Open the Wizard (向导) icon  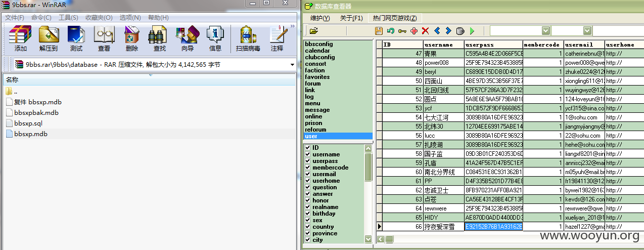click(x=188, y=34)
